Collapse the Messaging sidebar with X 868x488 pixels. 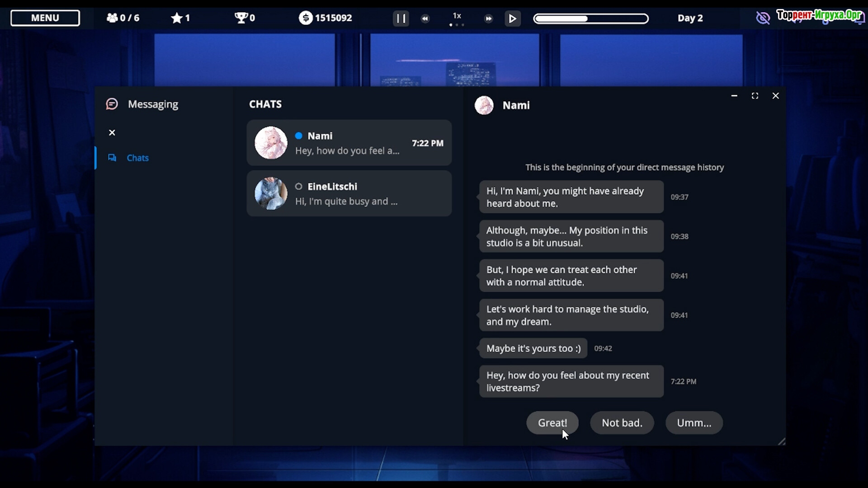tap(112, 132)
